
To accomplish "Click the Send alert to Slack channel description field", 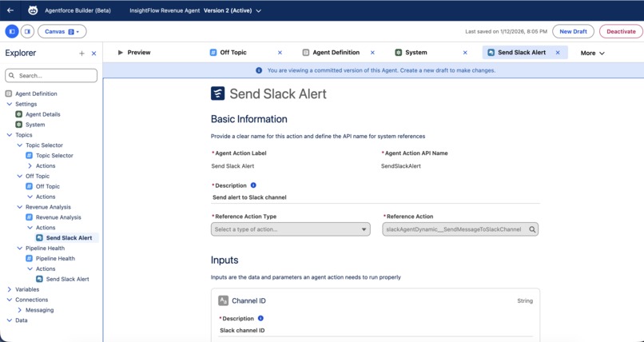I will tap(376, 197).
